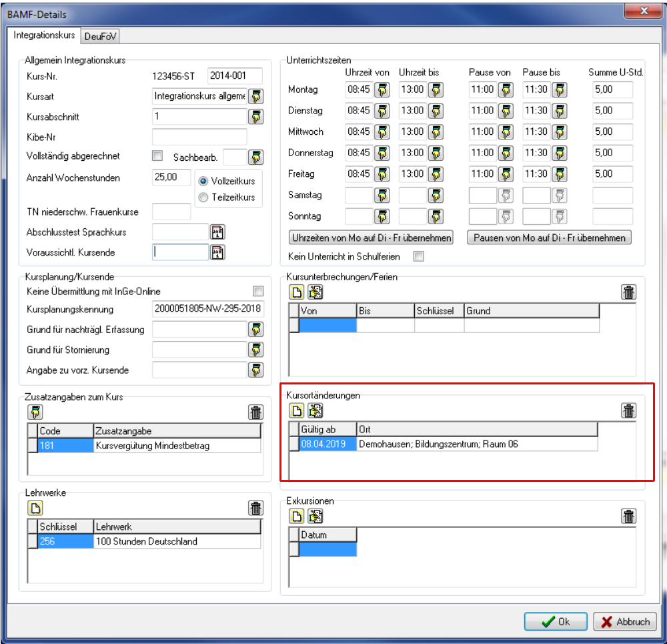
Task: Pick Donnerstag Uhrzeit von time
Action: click(382, 153)
